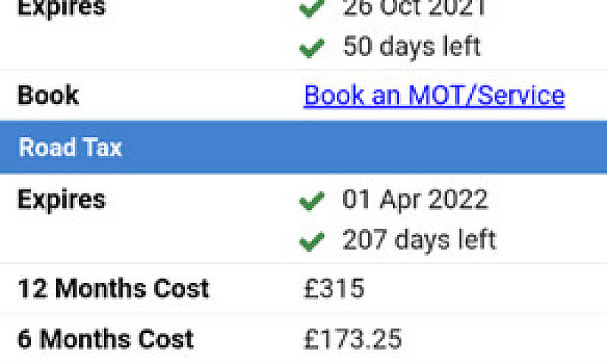The width and height of the screenshot is (607, 364).
Task: Click the 01 Apr 2022 road tax date
Action: coord(415,200)
